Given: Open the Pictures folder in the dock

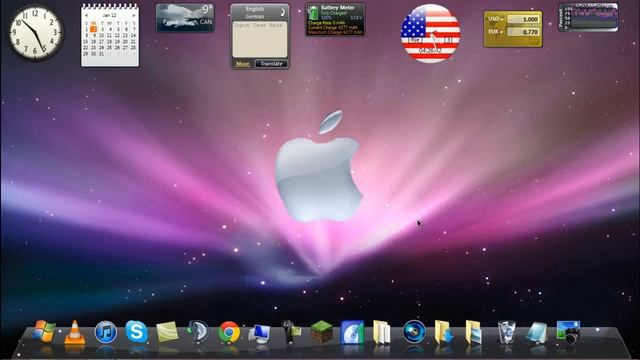Looking at the screenshot, I should pyautogui.click(x=474, y=332).
